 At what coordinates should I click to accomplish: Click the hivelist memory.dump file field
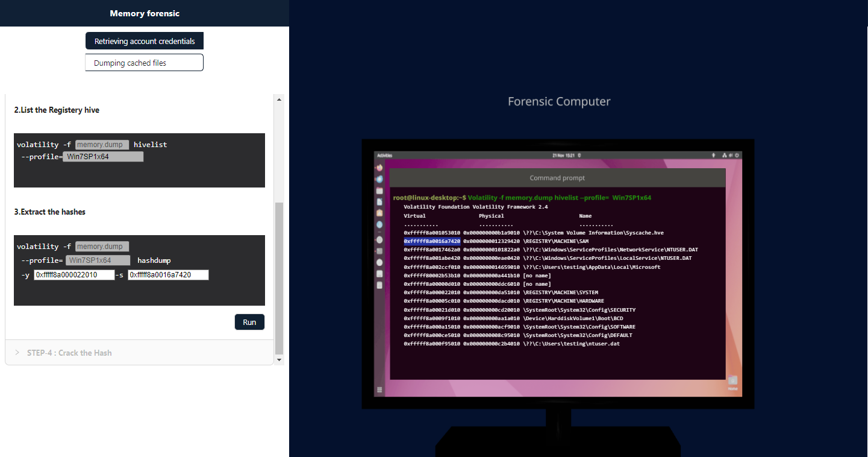coord(102,145)
